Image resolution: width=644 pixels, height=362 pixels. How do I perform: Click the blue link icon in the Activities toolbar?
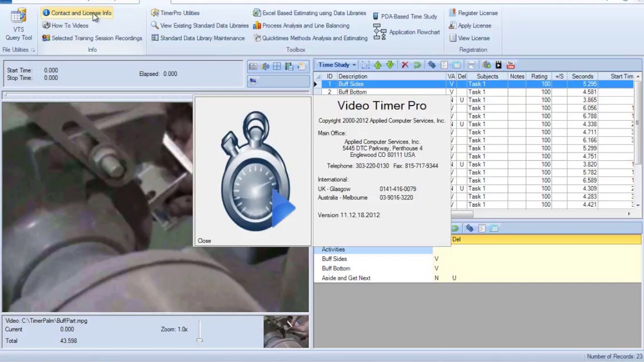[x=469, y=228]
